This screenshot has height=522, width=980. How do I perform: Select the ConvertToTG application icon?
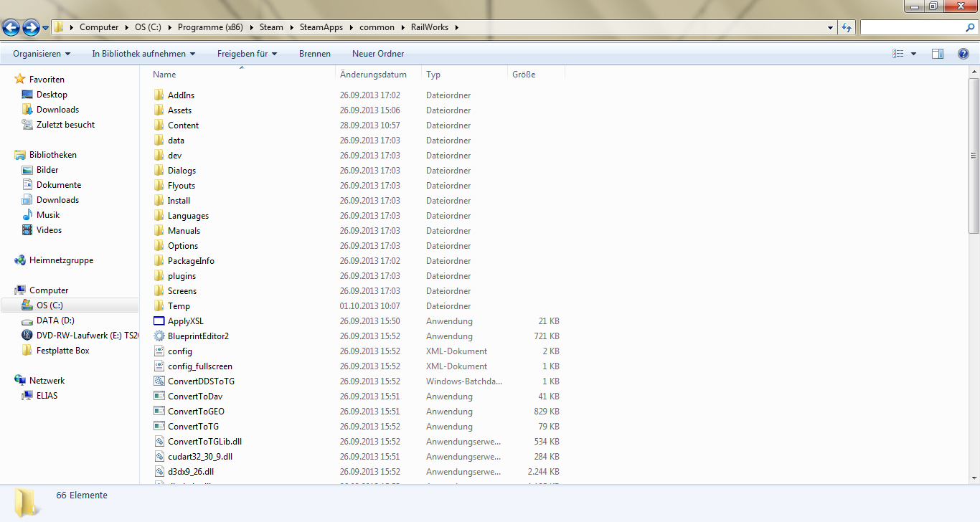click(x=159, y=427)
